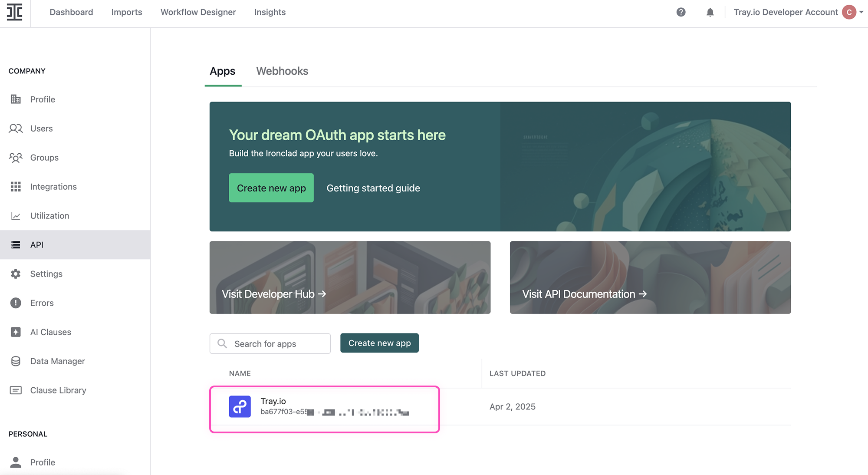Click the Groups sidebar icon
This screenshot has height=475, width=868.
[16, 158]
